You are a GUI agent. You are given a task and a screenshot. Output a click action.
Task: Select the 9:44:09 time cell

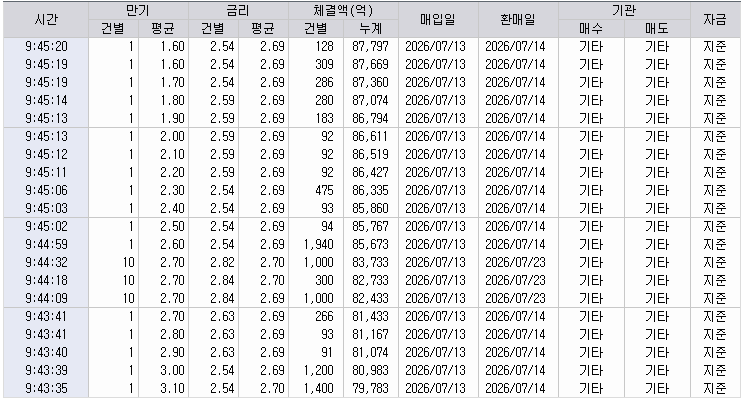tap(46, 298)
